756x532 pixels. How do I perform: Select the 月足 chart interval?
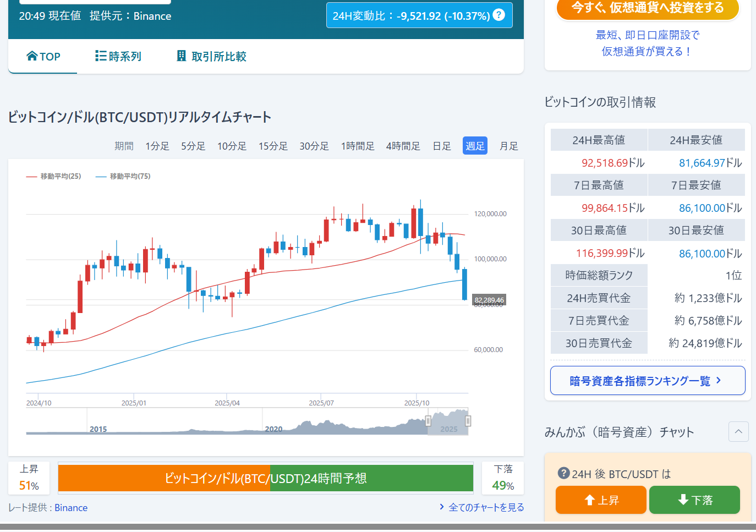(508, 146)
